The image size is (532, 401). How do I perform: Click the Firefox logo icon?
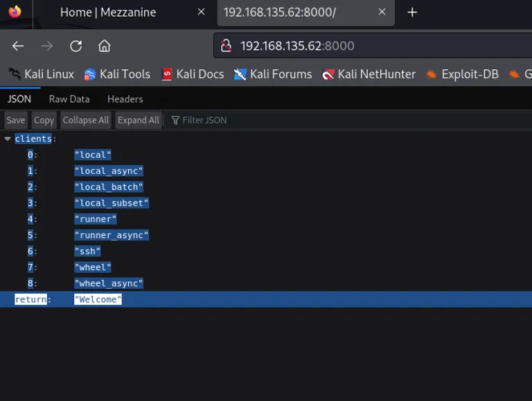pyautogui.click(x=15, y=12)
